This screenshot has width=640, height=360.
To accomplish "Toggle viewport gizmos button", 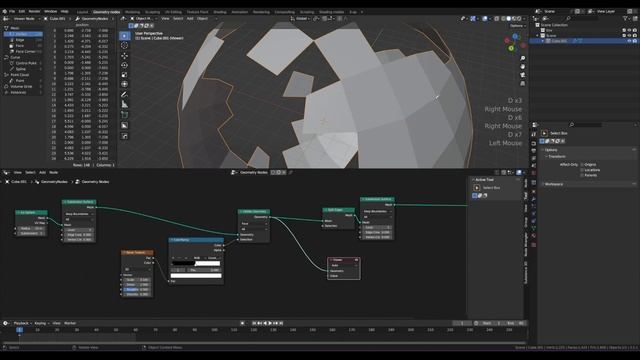I will tap(473, 18).
